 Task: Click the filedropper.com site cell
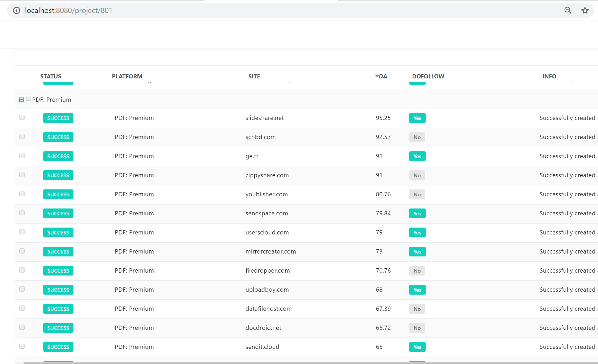[268, 270]
